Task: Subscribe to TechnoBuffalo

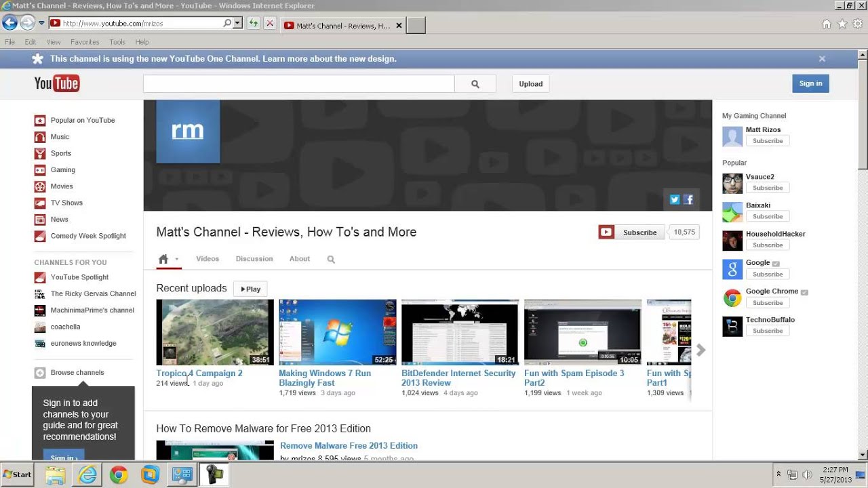Action: (768, 331)
